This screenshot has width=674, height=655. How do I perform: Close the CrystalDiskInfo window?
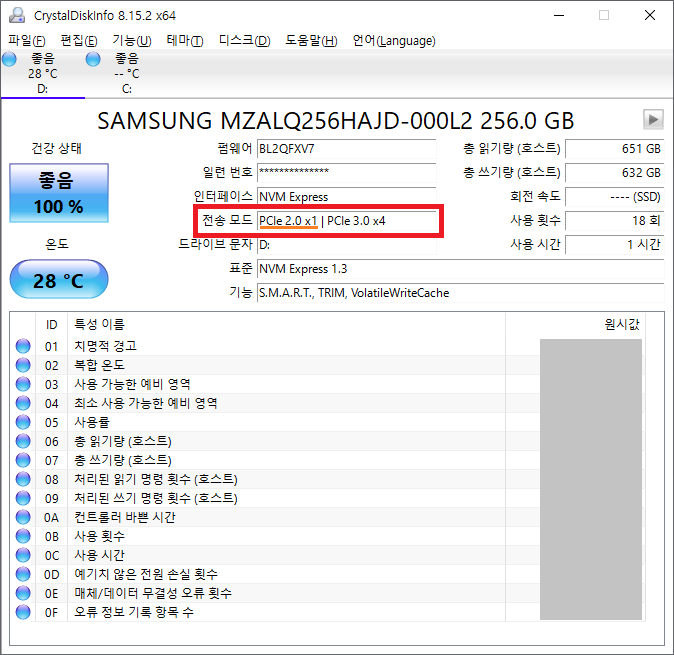[650, 15]
